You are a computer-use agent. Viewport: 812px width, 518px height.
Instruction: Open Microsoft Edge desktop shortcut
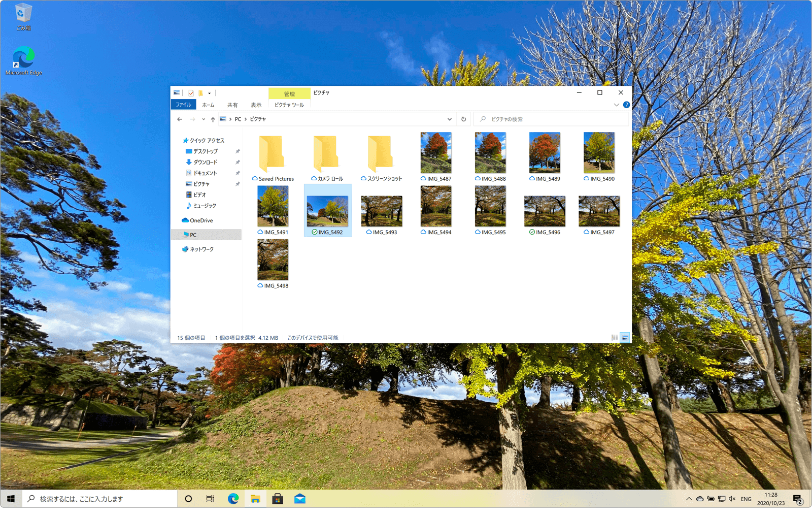coord(23,60)
